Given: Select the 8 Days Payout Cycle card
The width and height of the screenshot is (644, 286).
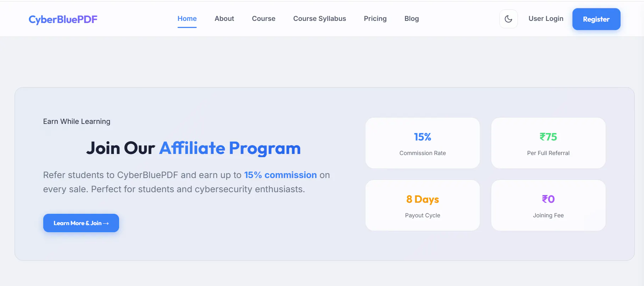Looking at the screenshot, I should [x=422, y=205].
